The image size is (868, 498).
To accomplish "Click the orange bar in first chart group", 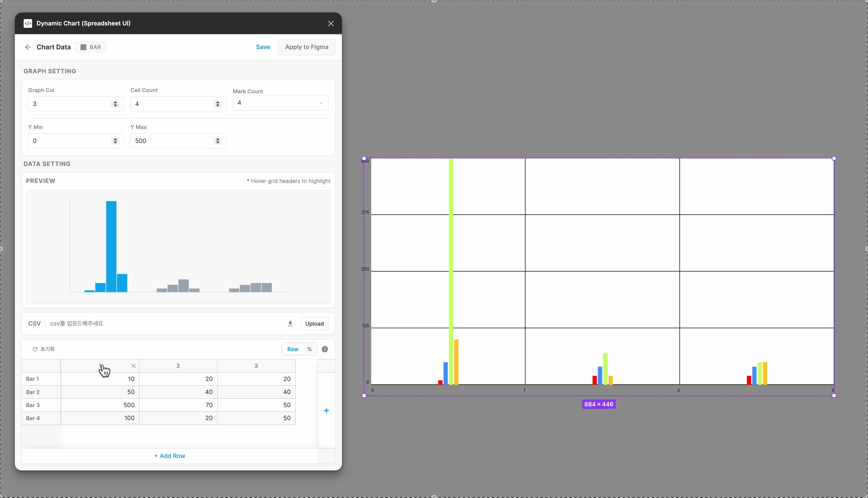I will coord(456,362).
